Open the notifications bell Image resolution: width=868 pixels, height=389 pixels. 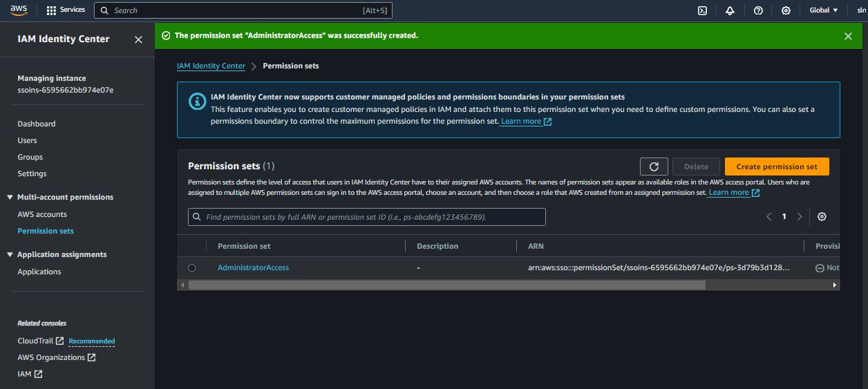tap(730, 10)
